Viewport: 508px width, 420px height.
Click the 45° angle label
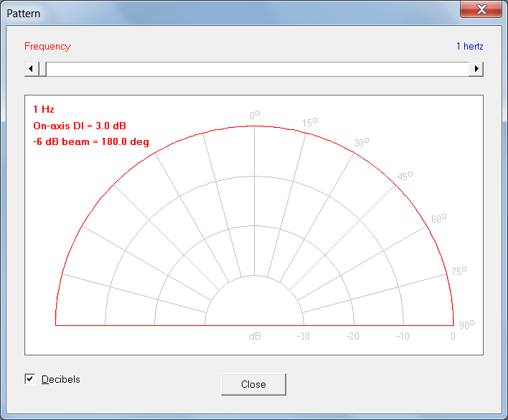(x=405, y=176)
